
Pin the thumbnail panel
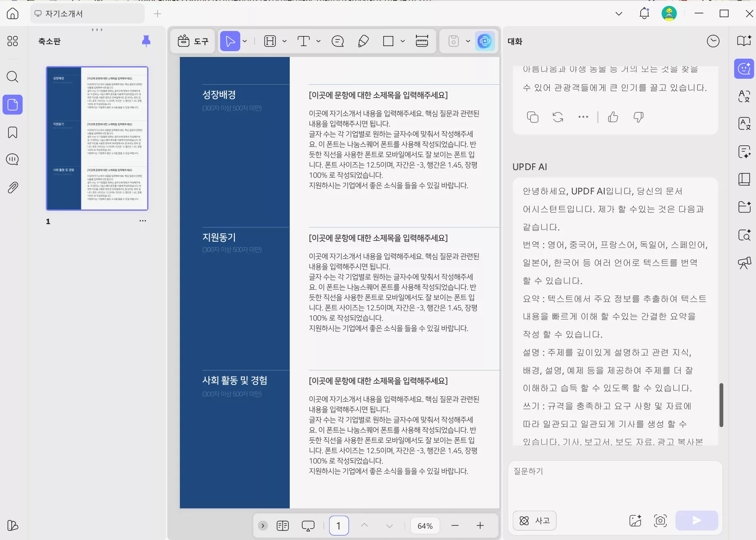click(146, 41)
